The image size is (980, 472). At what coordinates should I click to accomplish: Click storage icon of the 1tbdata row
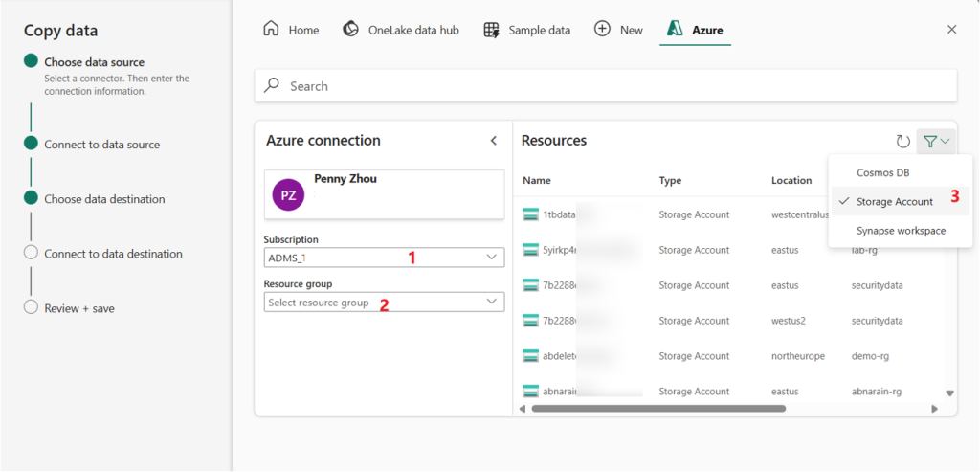coord(530,214)
